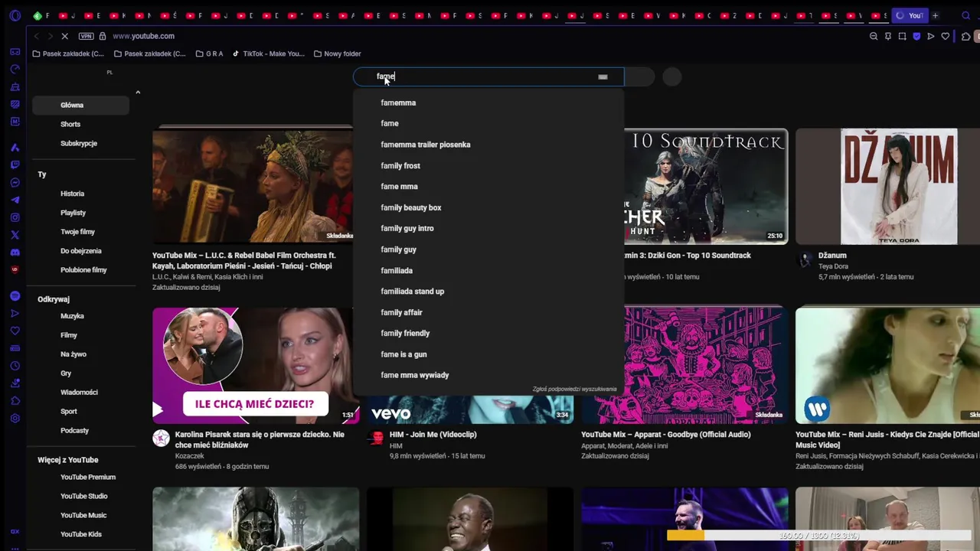The height and width of the screenshot is (551, 980).
Task: Open Extensions cube icon in sidebar
Action: (x=15, y=401)
